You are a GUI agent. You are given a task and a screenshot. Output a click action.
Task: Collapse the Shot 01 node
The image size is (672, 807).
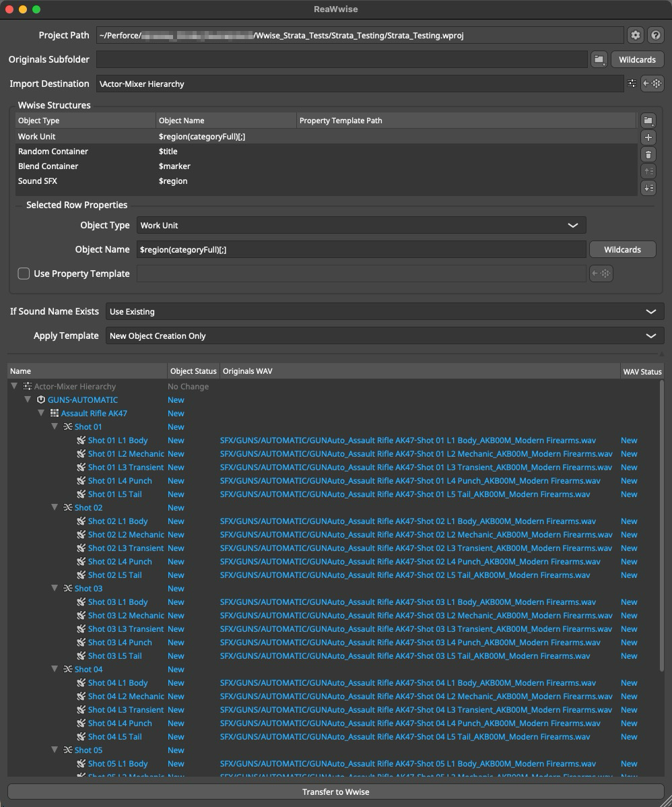55,426
